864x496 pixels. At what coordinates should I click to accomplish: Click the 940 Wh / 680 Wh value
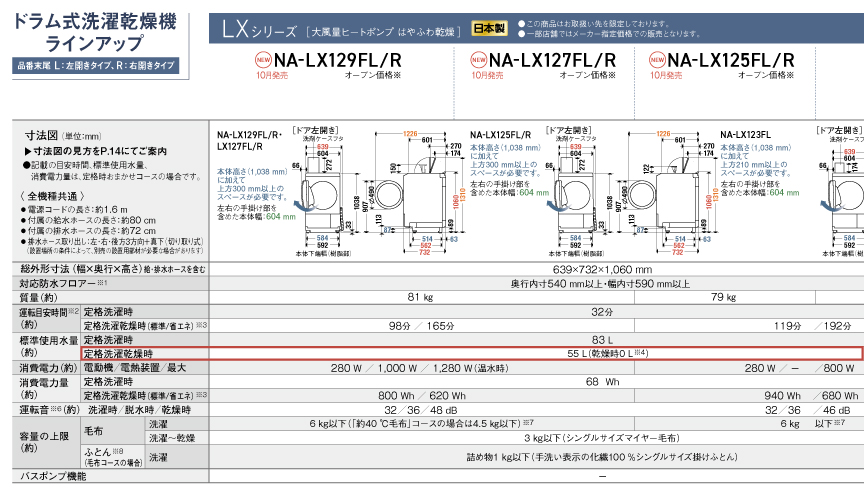click(x=811, y=396)
